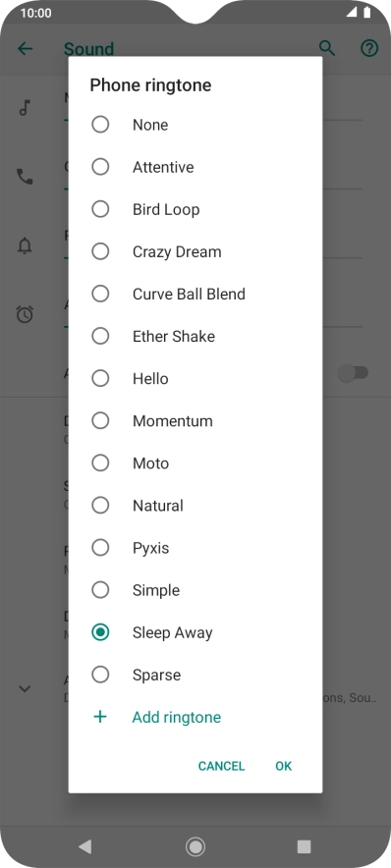Image resolution: width=391 pixels, height=868 pixels.
Task: Tap the alarm clock icon
Action: click(x=25, y=314)
